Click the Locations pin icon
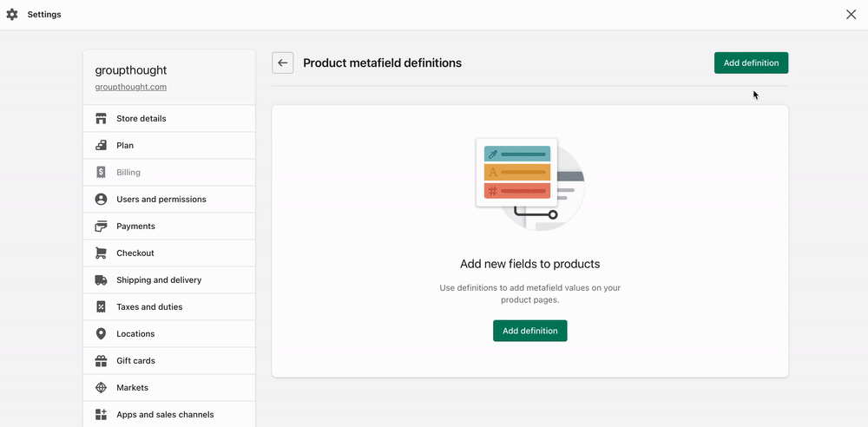 click(x=101, y=334)
